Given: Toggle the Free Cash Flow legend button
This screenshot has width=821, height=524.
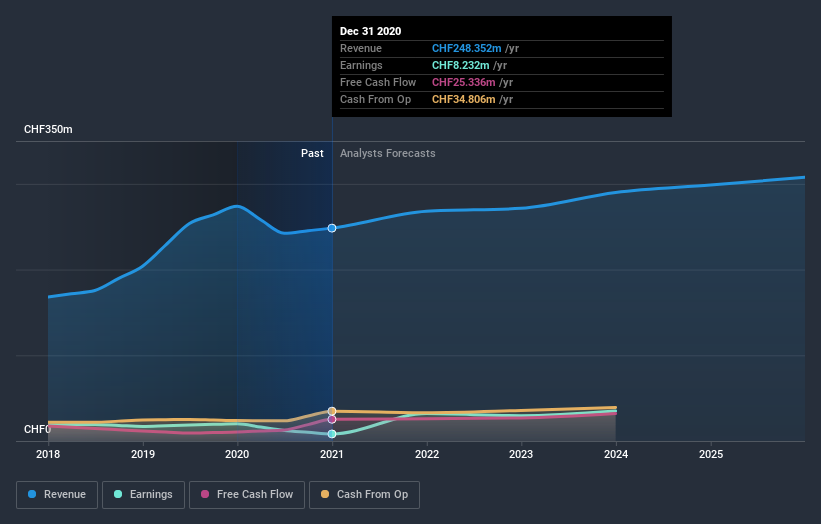Looking at the screenshot, I should pos(247,495).
